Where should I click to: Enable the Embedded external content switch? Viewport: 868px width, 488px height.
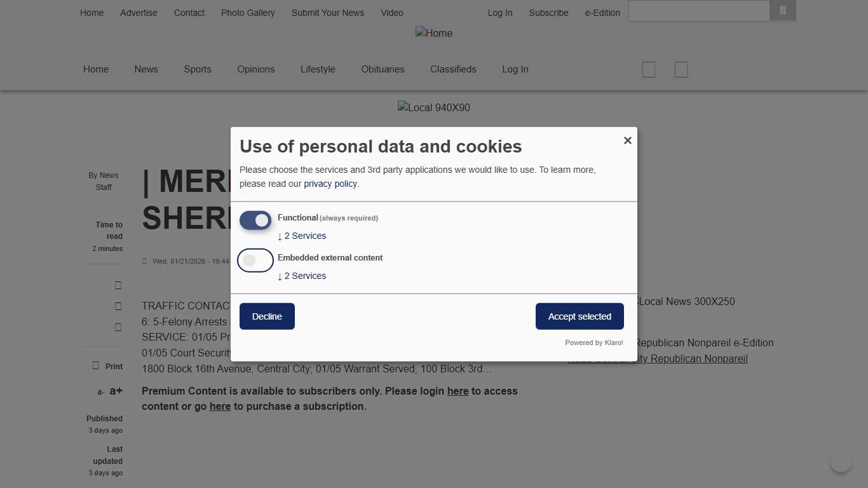coord(255,261)
